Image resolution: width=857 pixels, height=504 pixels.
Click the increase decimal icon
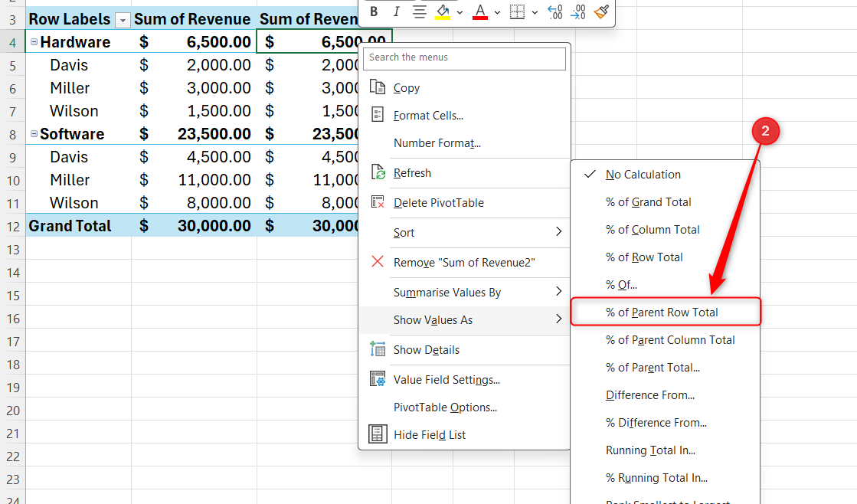[x=554, y=11]
